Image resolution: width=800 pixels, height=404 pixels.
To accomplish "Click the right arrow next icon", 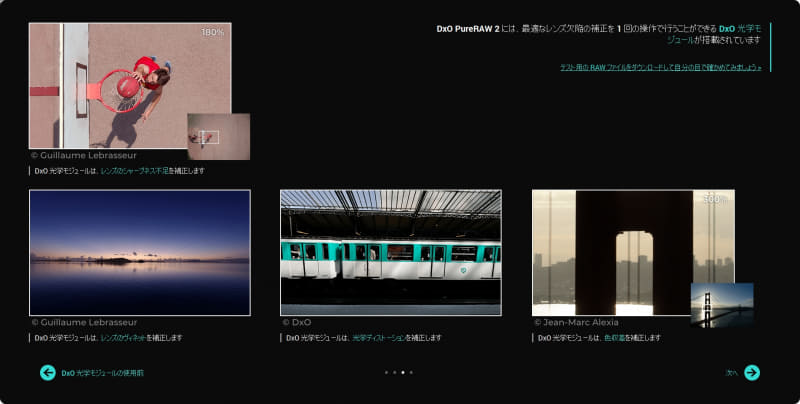I will coord(752,373).
